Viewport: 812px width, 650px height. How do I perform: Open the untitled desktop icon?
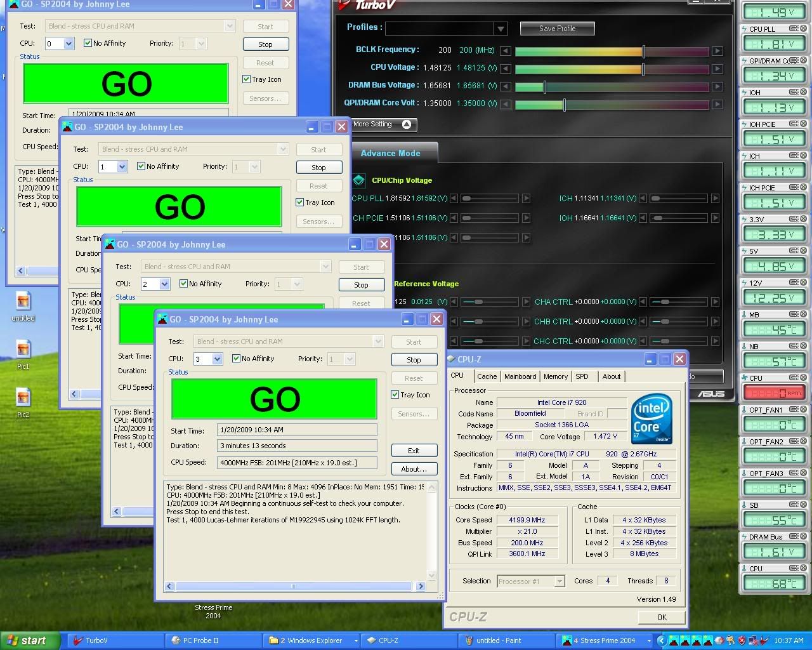click(x=23, y=306)
